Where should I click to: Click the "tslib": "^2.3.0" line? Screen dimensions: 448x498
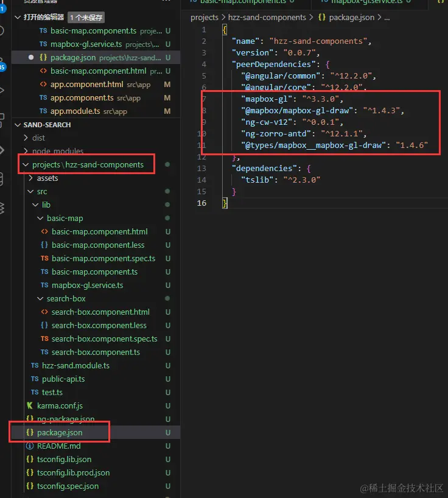[x=281, y=180]
